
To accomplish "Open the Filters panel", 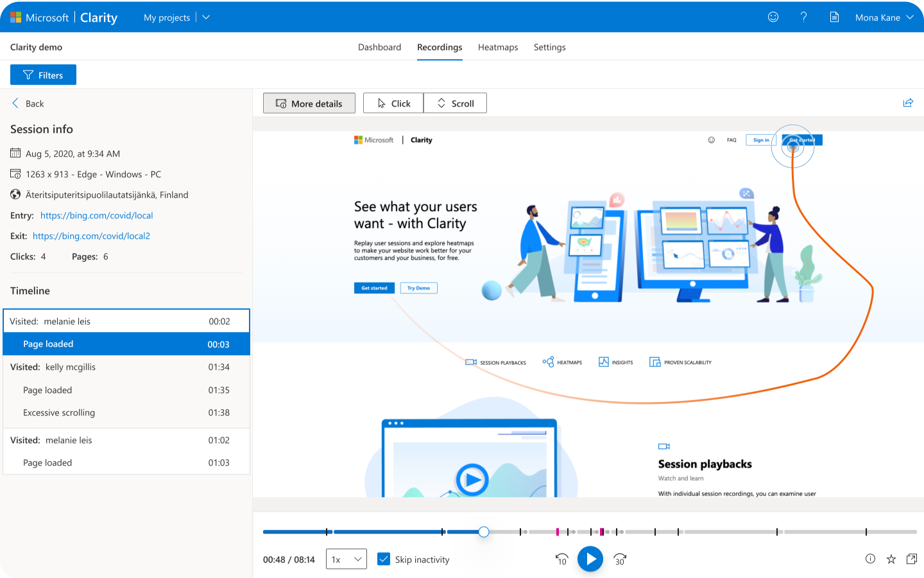I will click(43, 74).
